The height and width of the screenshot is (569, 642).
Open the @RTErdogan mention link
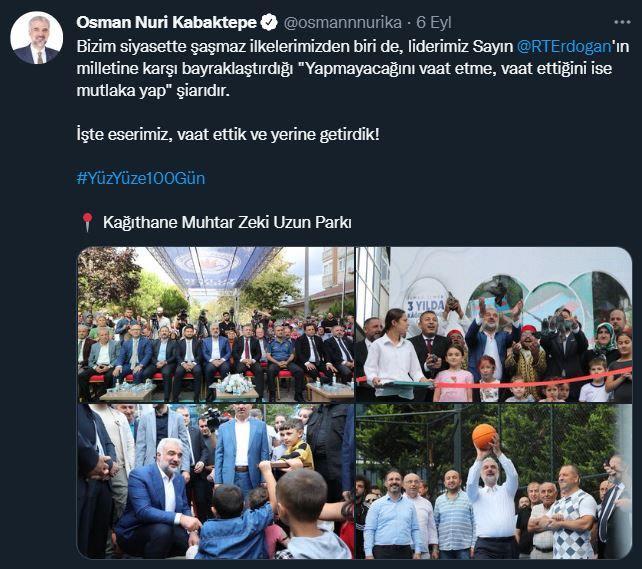[x=564, y=46]
